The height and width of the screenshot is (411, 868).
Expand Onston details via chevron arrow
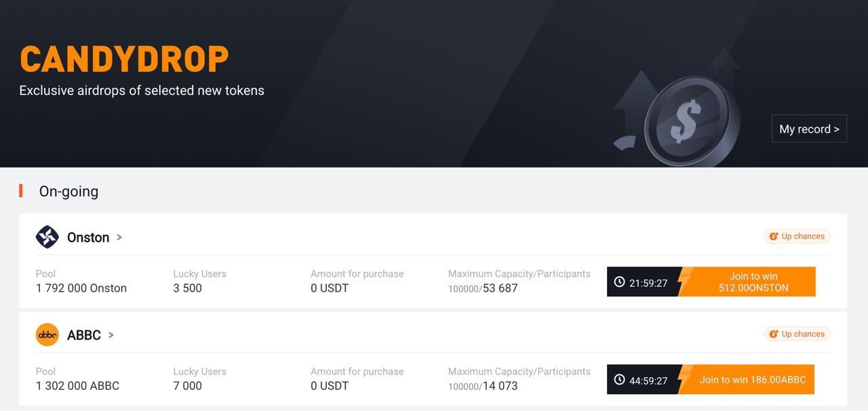(119, 237)
